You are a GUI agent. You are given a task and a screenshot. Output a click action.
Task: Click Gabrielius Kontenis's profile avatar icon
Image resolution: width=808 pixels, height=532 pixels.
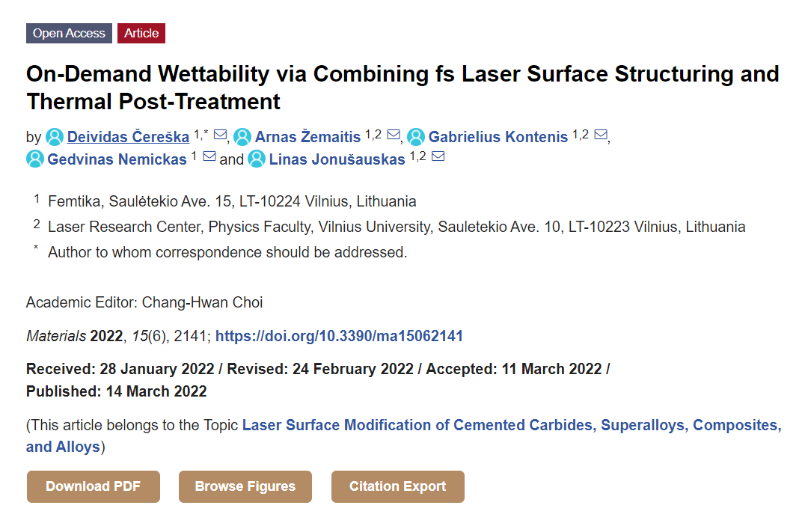416,137
